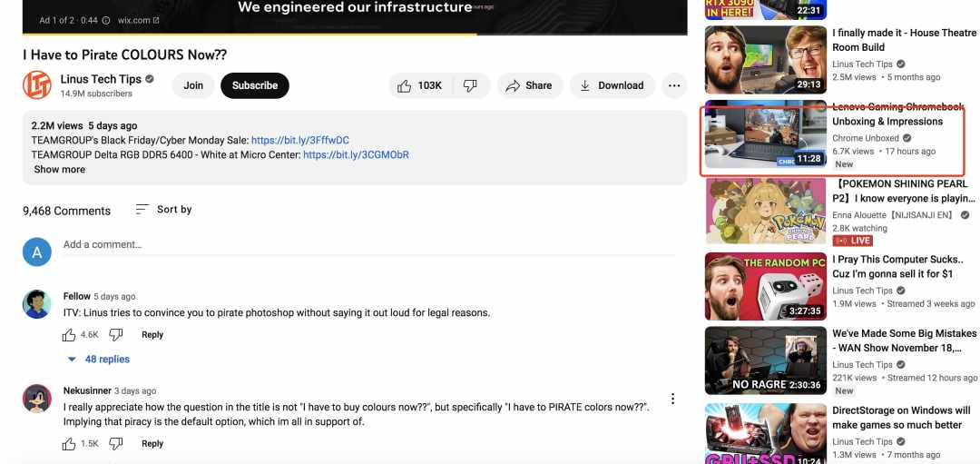
Task: Visit wix.com advertiser link
Action: (x=137, y=20)
